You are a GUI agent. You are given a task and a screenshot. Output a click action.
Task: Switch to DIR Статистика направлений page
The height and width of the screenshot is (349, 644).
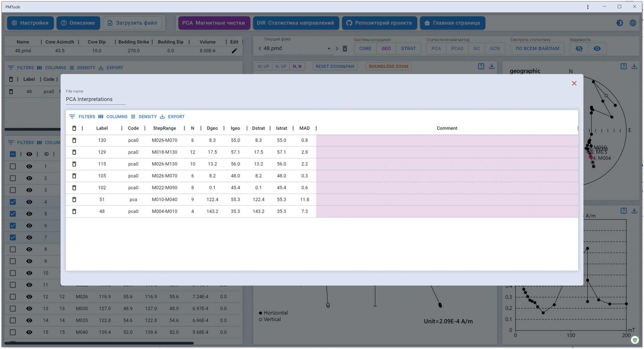click(296, 23)
